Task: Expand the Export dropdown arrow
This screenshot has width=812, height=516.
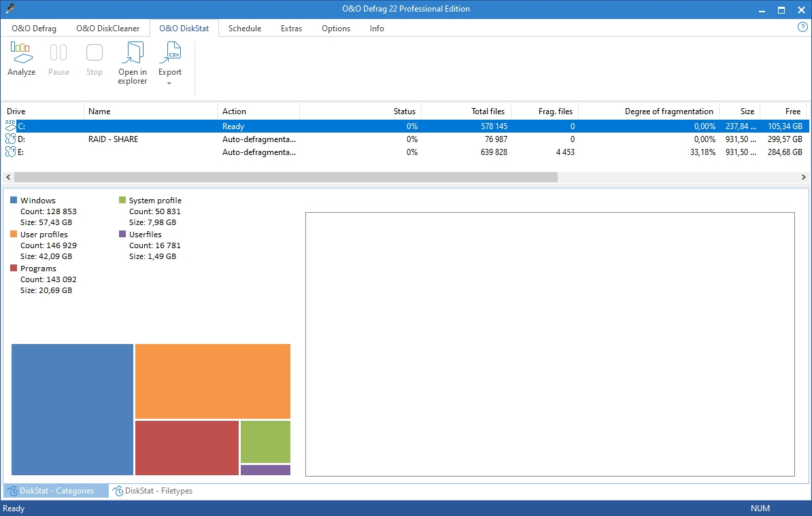Action: (169, 84)
